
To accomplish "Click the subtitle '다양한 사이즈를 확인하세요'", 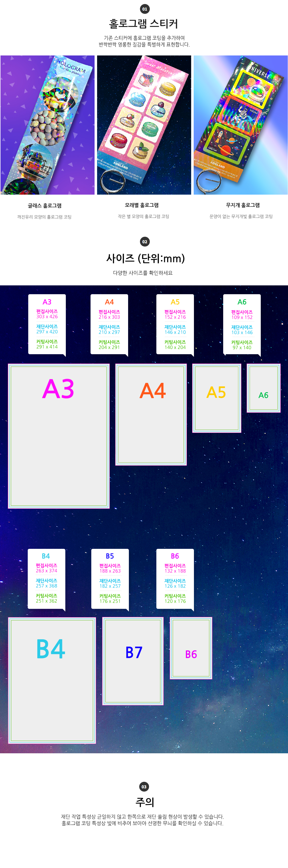I will point(143,273).
